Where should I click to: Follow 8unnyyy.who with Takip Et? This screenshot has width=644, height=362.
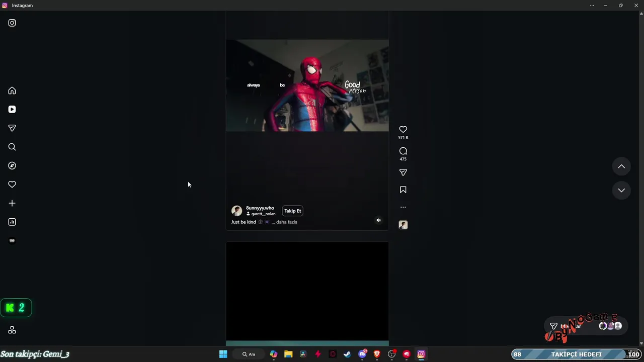click(x=293, y=211)
